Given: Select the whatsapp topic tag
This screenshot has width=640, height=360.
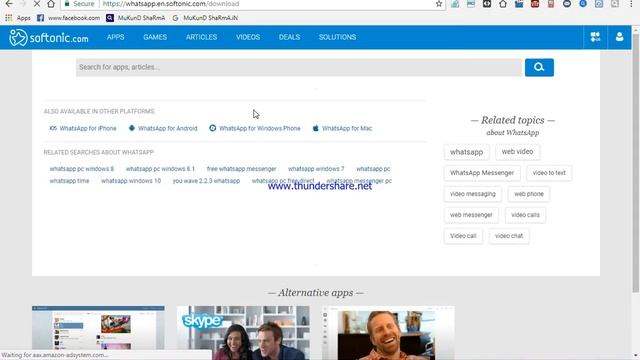Looking at the screenshot, I should (x=467, y=152).
